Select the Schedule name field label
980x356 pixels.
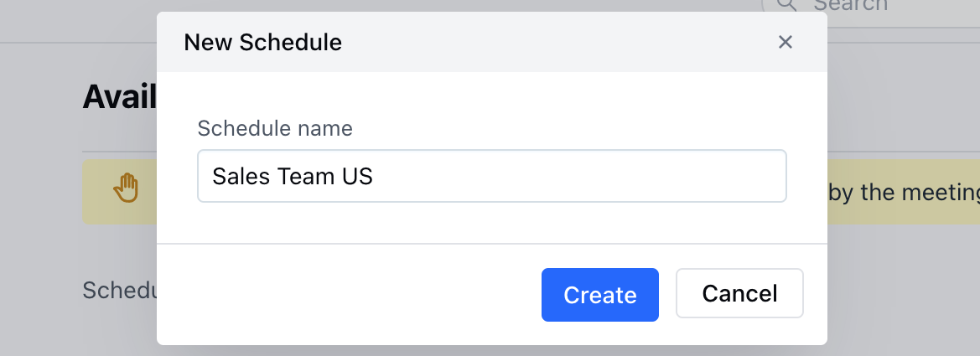(x=275, y=129)
